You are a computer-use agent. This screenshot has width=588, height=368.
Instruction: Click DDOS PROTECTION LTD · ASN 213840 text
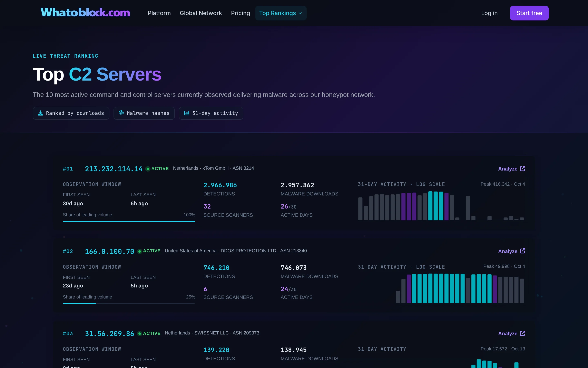(264, 251)
